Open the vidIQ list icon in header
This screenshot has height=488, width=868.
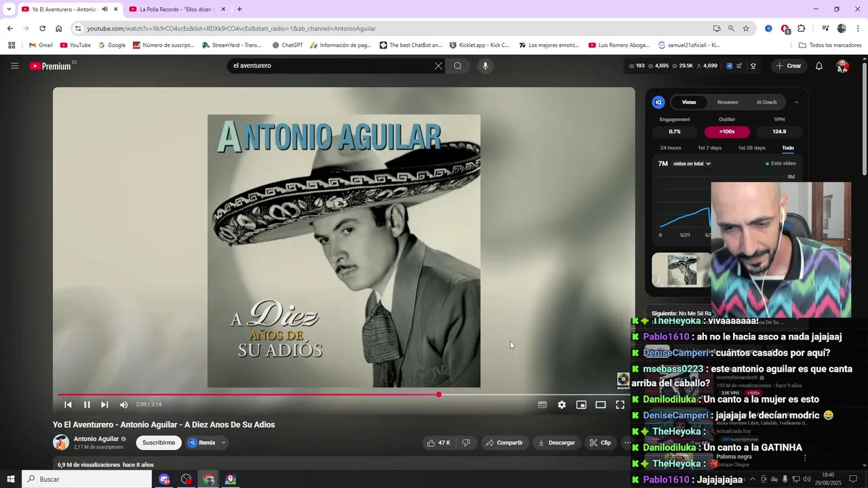click(739, 66)
